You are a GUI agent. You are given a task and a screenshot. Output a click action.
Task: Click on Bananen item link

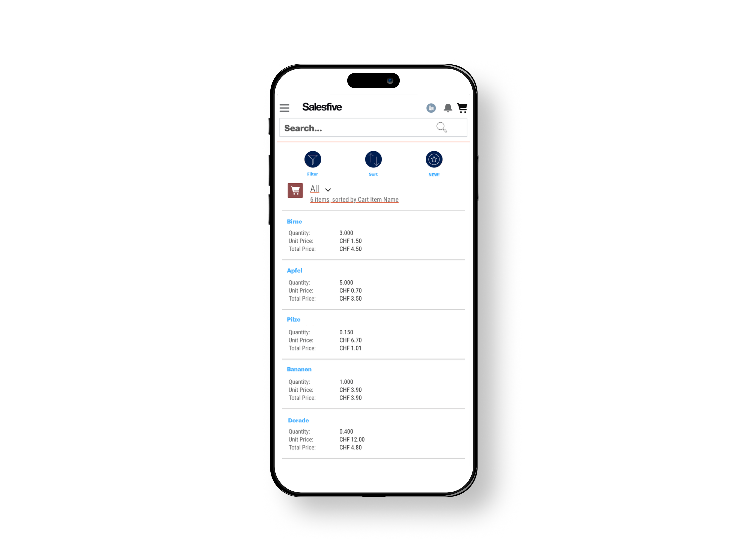(x=299, y=369)
